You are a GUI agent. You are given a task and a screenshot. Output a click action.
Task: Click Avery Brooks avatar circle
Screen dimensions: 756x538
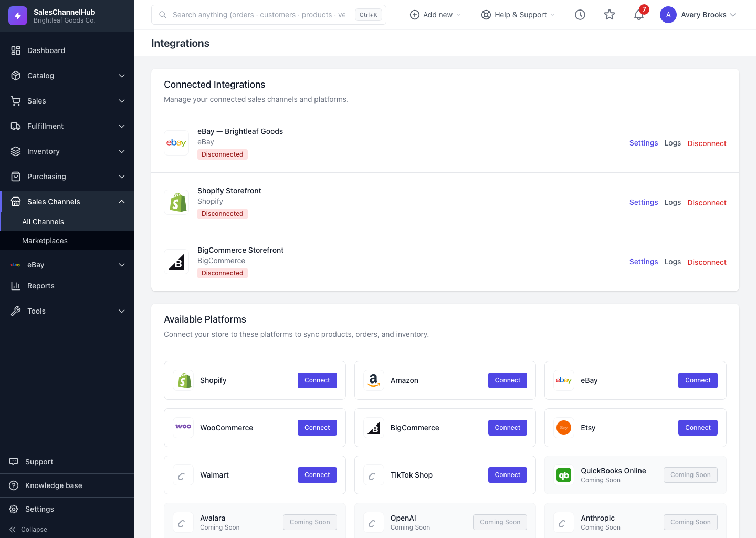pyautogui.click(x=668, y=15)
